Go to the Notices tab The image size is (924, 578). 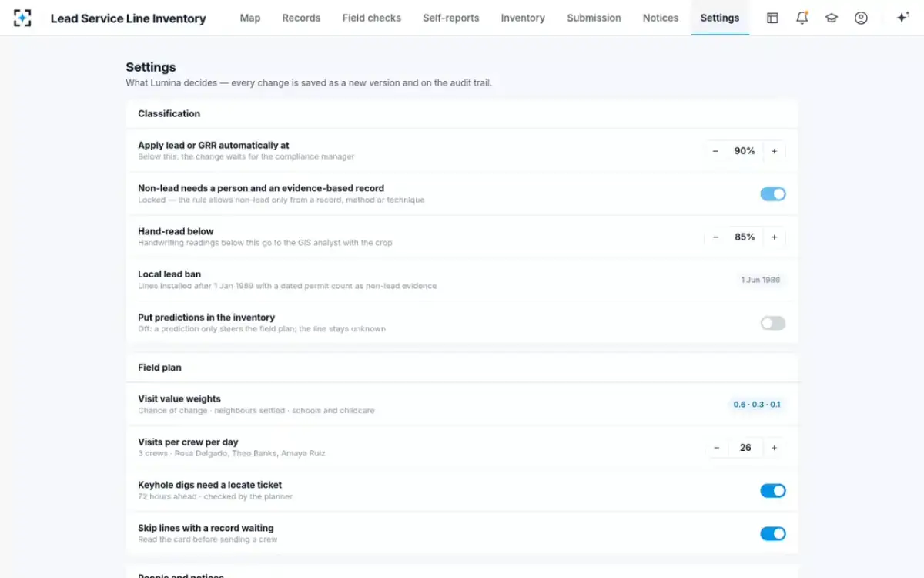click(x=661, y=18)
